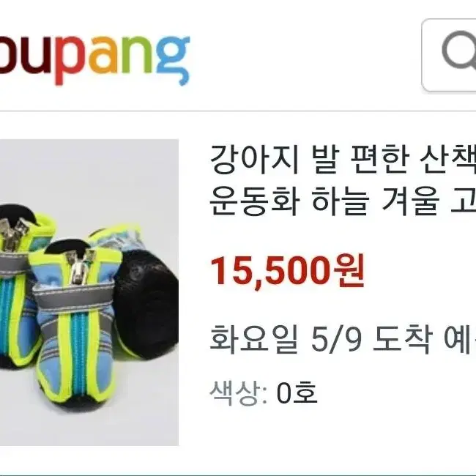
Task: Select the 색상: 0호 option text
Action: coord(264,393)
